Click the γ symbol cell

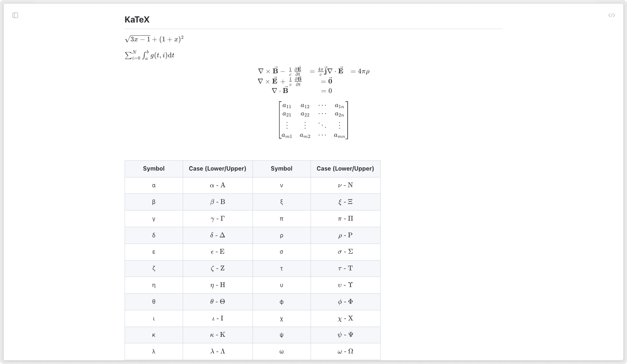154,219
